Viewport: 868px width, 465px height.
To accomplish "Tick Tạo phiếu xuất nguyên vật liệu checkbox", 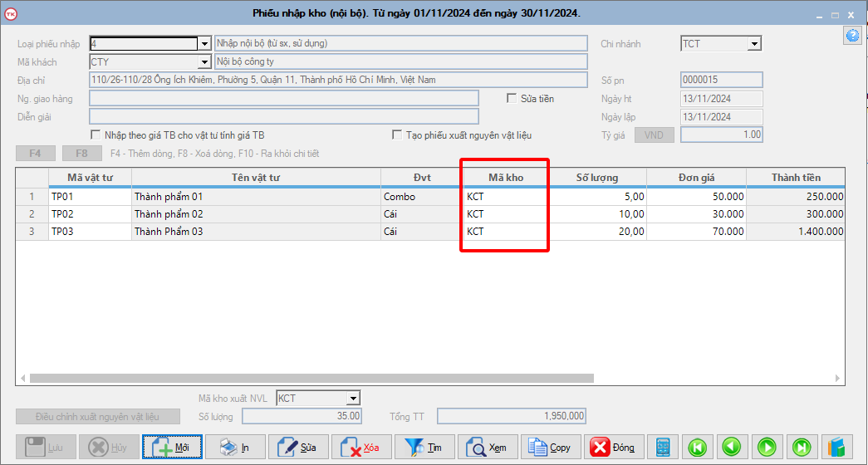I will (398, 135).
